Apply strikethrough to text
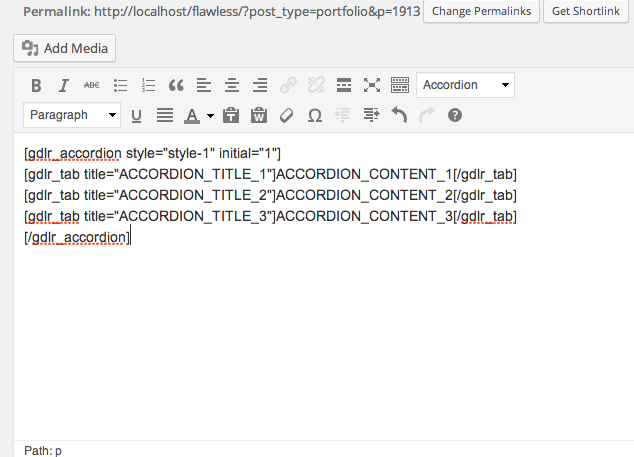 (92, 86)
